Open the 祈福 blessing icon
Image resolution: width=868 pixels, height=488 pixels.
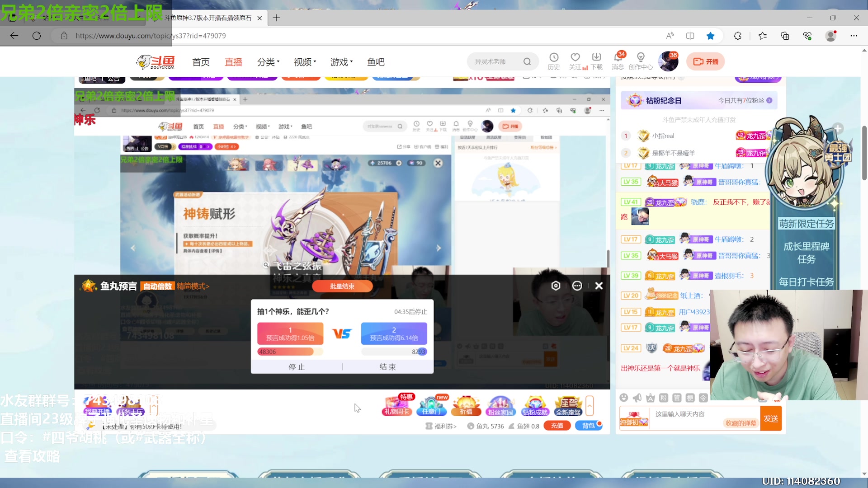(466, 405)
